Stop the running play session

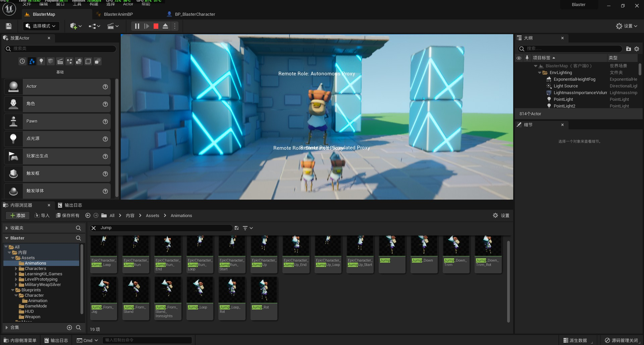(156, 26)
